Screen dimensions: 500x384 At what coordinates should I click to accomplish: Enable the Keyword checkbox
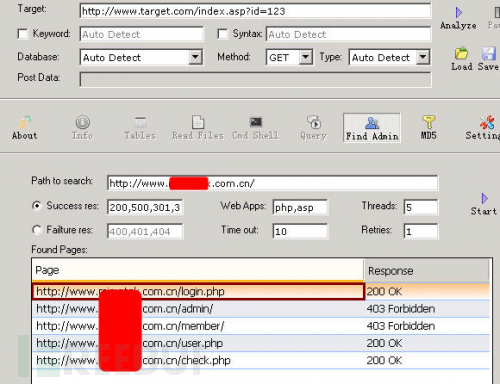click(22, 34)
